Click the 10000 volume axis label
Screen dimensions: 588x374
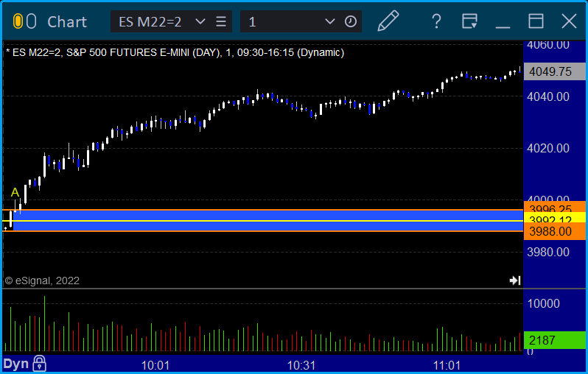[543, 303]
